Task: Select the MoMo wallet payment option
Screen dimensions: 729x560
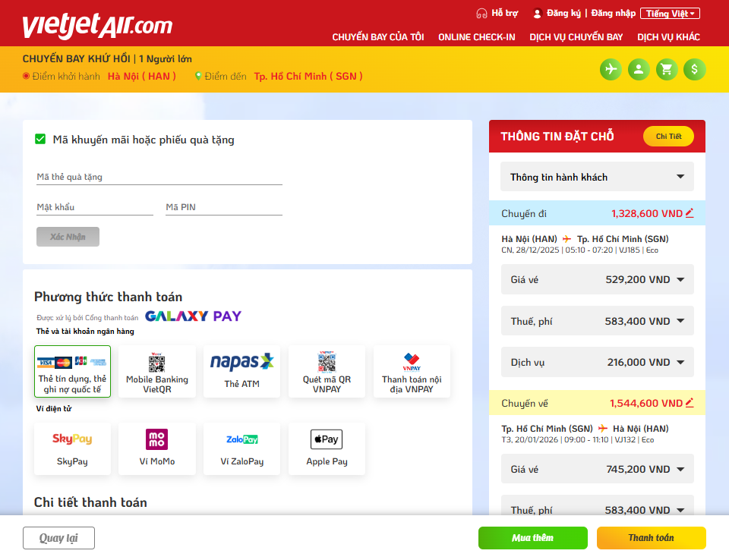Action: (x=157, y=448)
